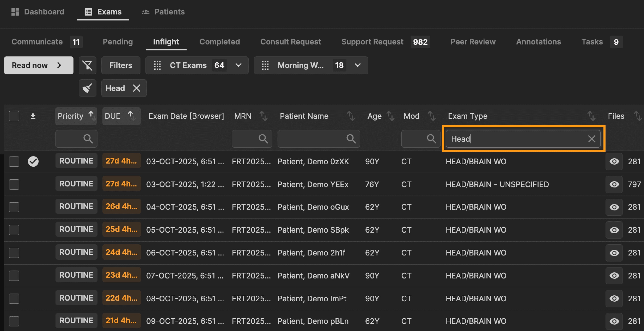Click the download column icon

33,116
